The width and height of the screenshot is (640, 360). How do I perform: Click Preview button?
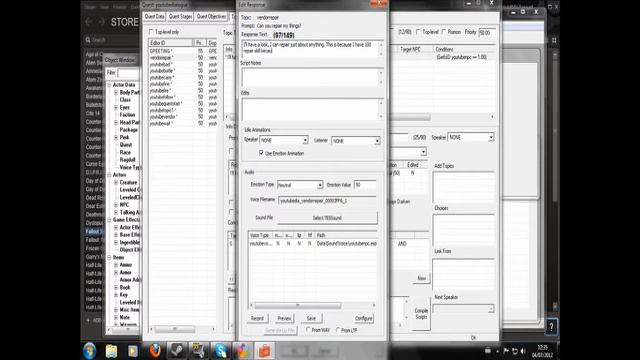click(284, 318)
